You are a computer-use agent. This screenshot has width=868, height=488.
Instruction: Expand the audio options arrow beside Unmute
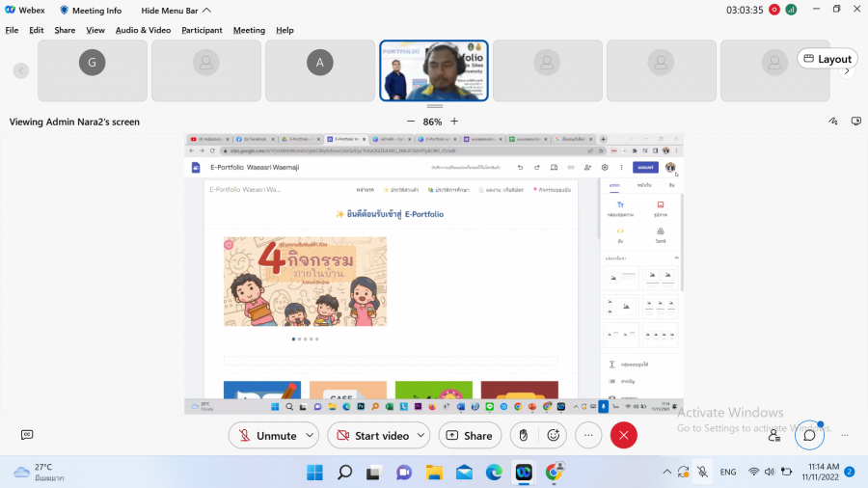(310, 436)
